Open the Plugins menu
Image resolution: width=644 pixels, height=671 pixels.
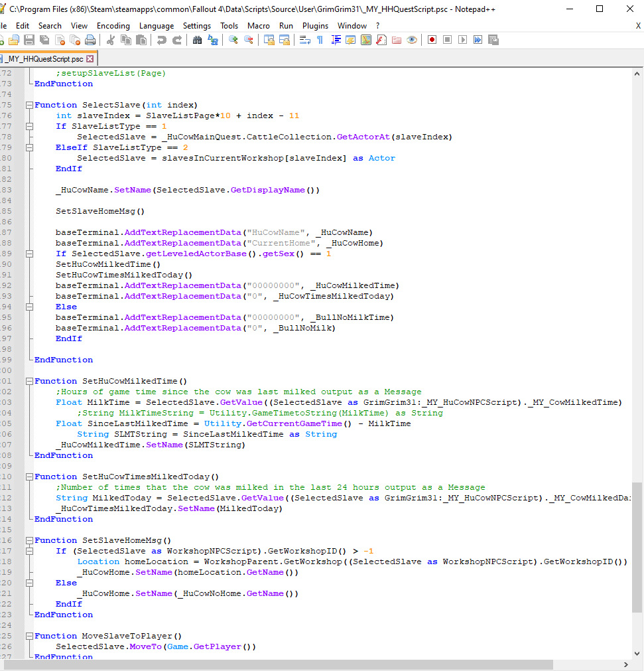point(315,26)
